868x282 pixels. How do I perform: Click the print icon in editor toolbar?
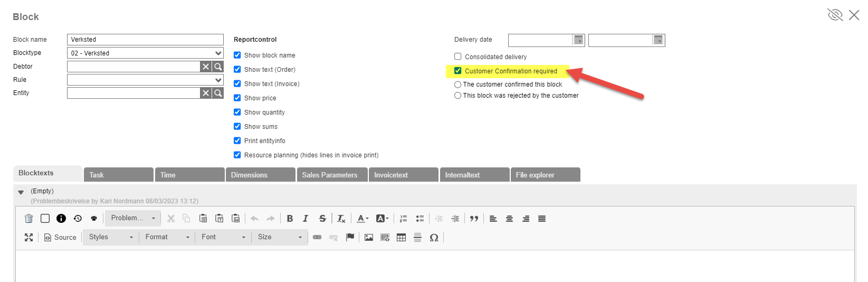click(94, 219)
